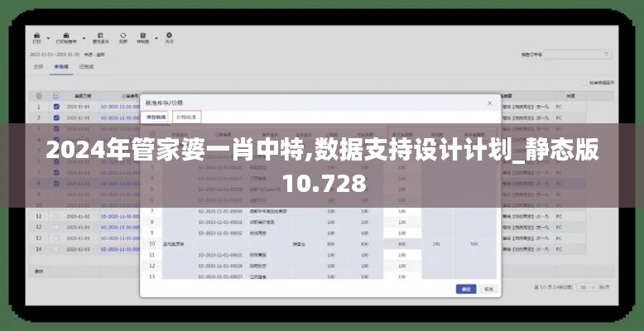
Task: Close the 核准库存/价格 dialog with the X
Action: [489, 103]
